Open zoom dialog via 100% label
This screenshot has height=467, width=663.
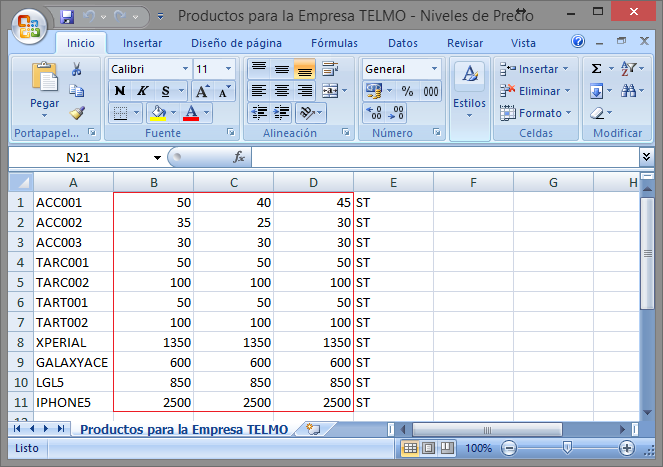point(478,448)
